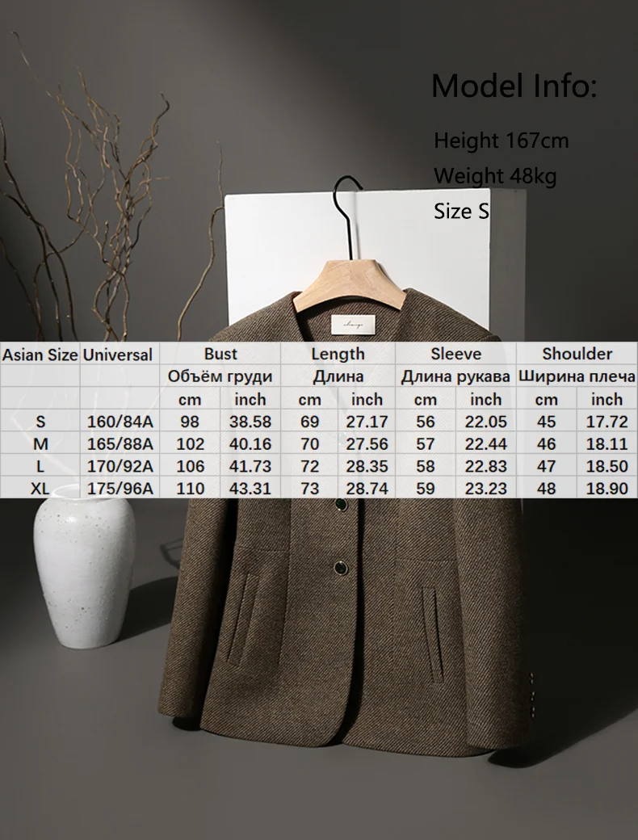The image size is (638, 840).
Task: Click shoulder value '17.72' inch
Action: (x=607, y=422)
